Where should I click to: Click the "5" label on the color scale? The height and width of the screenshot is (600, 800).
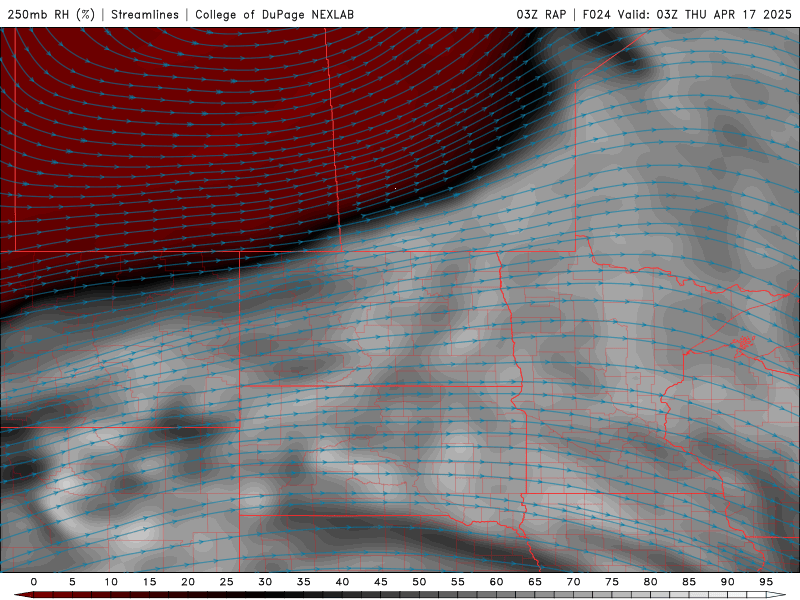tap(72, 582)
